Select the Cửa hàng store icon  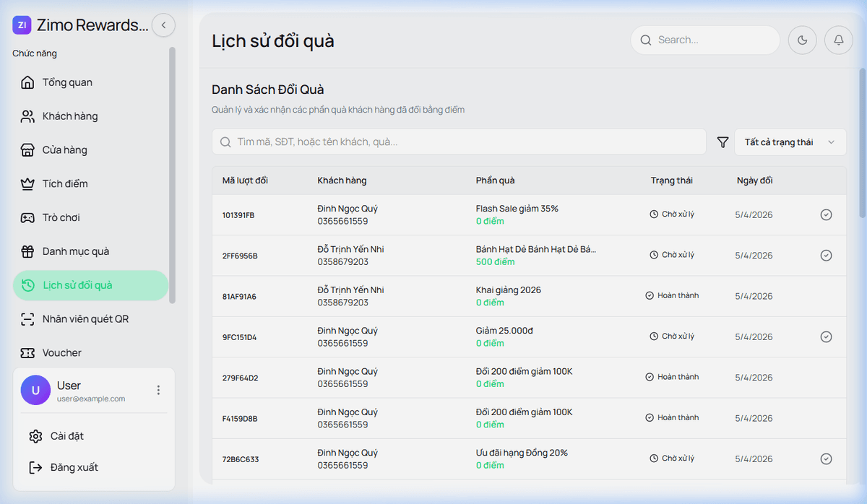(x=27, y=150)
